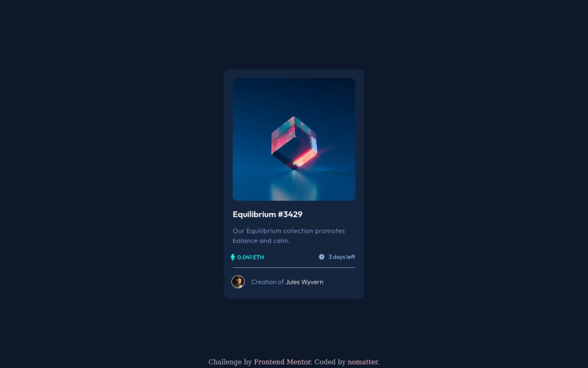
Task: Click the 'Coded by' footer text
Action: pos(330,362)
